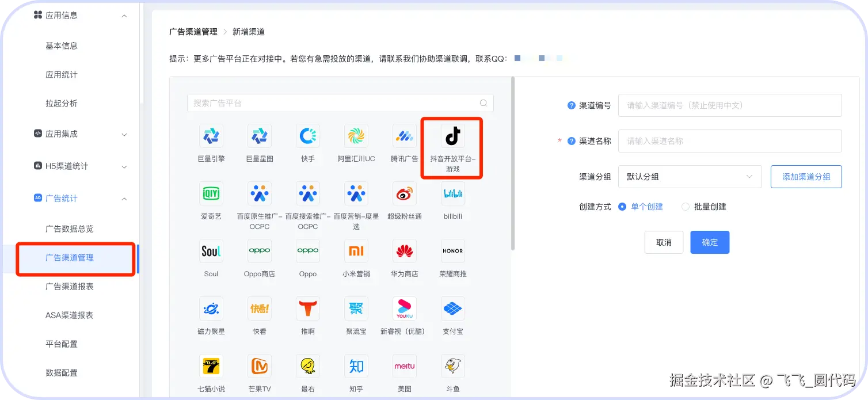Expand the 应用集成 sidebar section
This screenshot has height=400, width=868.
pyautogui.click(x=124, y=134)
